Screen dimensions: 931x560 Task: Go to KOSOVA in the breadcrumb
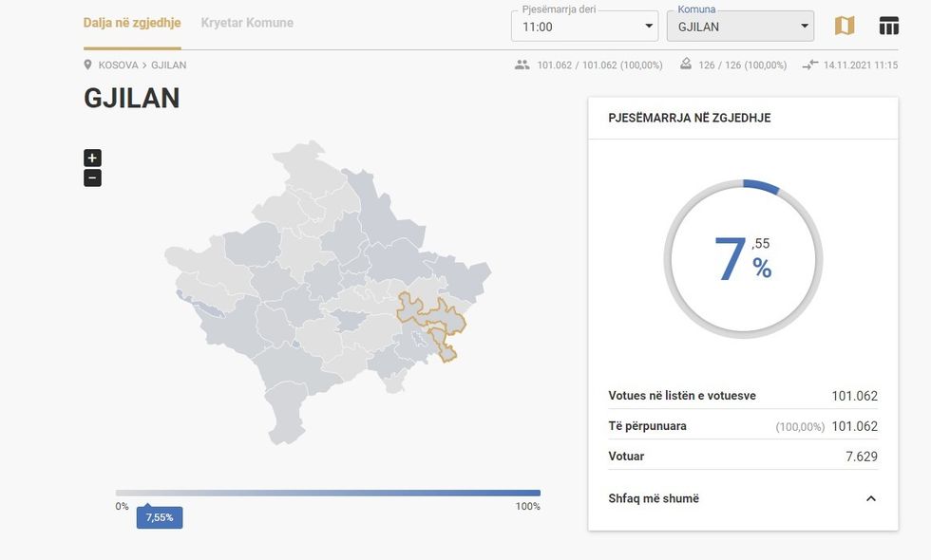pyautogui.click(x=118, y=65)
